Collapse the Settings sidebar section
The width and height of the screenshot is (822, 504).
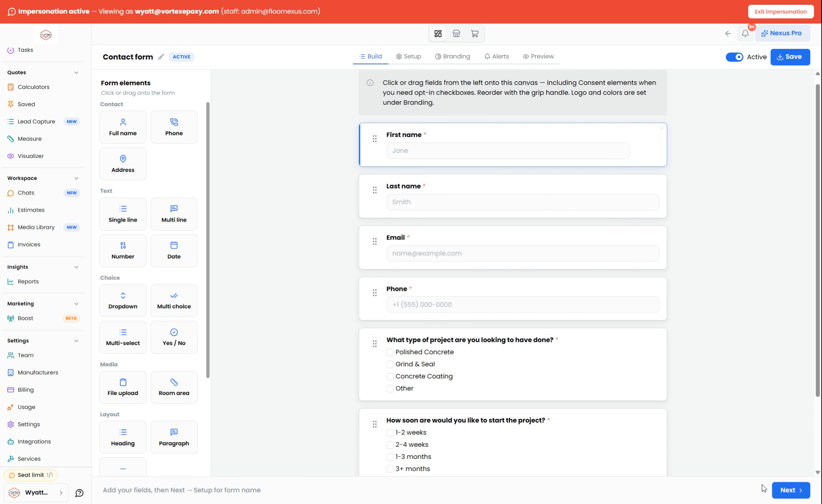click(x=76, y=341)
